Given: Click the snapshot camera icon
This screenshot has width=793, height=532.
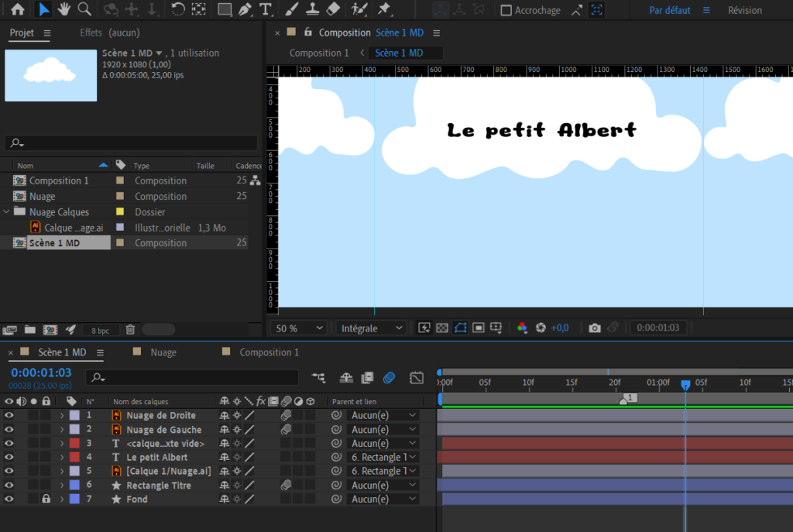Looking at the screenshot, I should [595, 328].
